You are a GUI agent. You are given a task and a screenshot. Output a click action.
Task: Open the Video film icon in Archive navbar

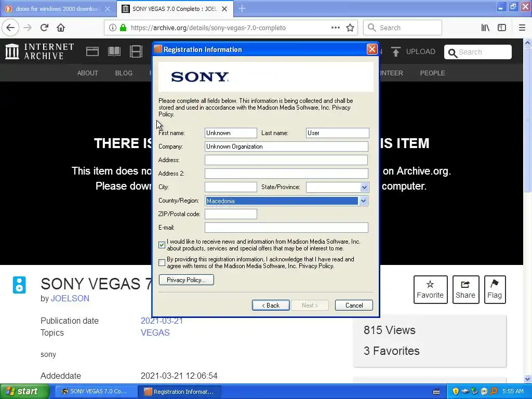(x=136, y=51)
